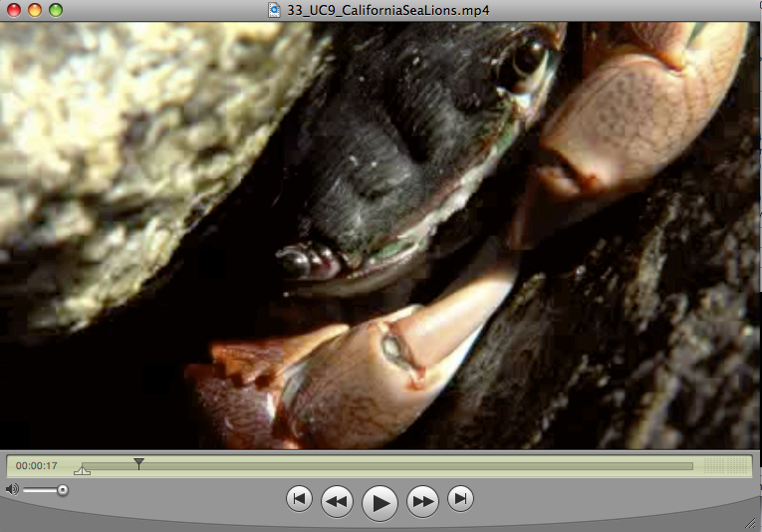Screen dimensions: 762x532
Task: Click the selection in/out marker below the timeline
Action: coord(82,470)
